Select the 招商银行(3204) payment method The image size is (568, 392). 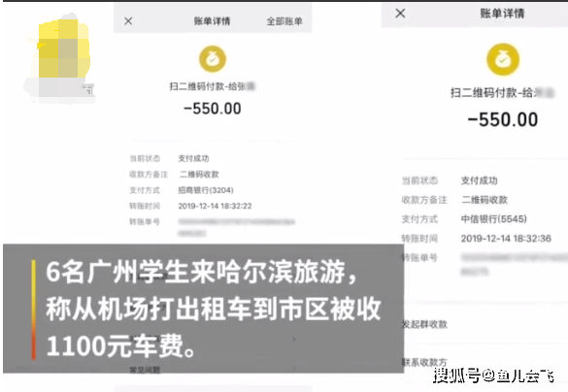click(x=206, y=190)
